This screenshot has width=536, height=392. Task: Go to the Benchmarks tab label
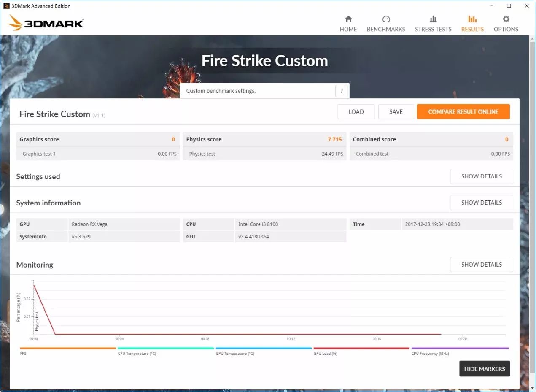(386, 29)
